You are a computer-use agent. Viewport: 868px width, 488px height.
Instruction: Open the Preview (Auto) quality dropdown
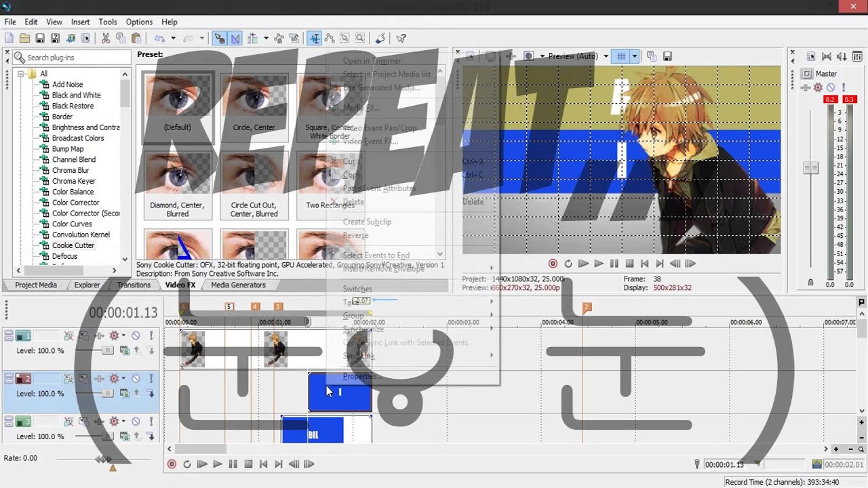point(606,56)
